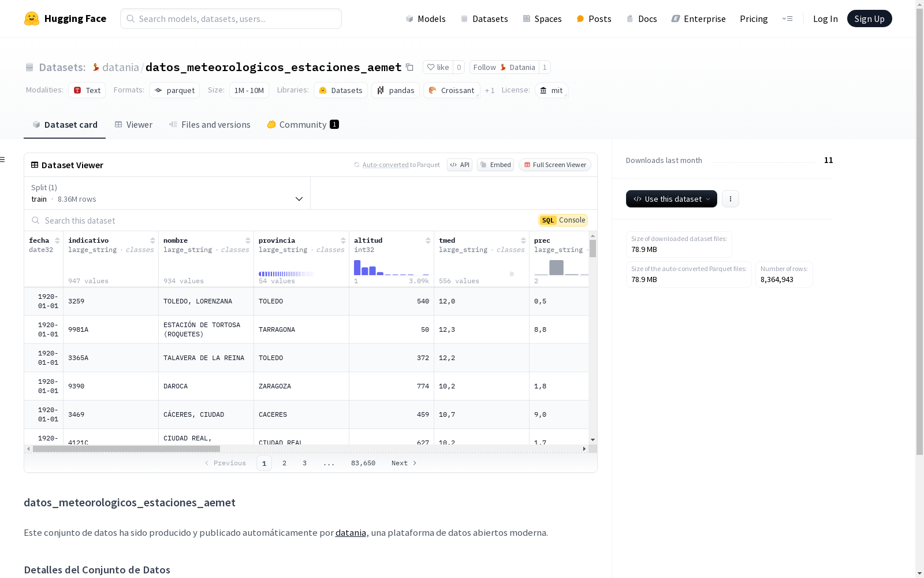This screenshot has width=924, height=578.
Task: Jump to viewer page 3
Action: point(304,463)
